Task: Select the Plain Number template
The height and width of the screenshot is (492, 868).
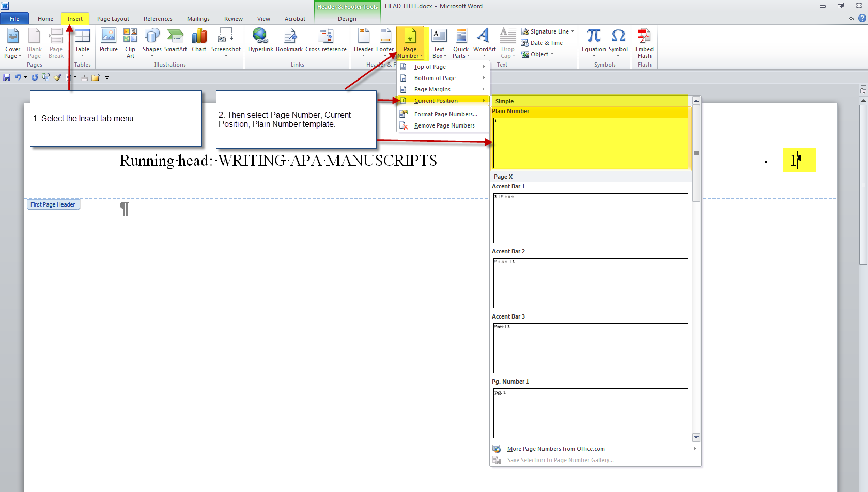Action: [x=590, y=138]
